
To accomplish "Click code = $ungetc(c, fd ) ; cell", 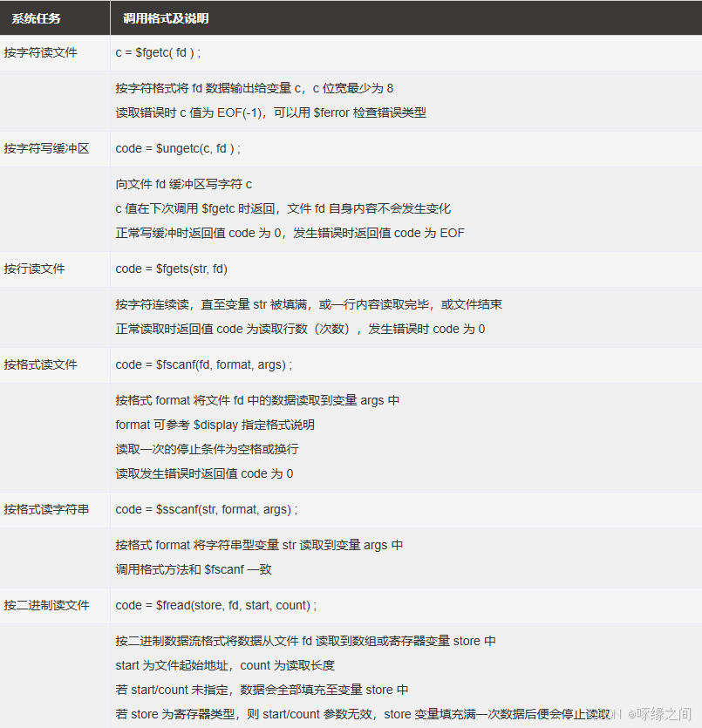I will point(178,148).
